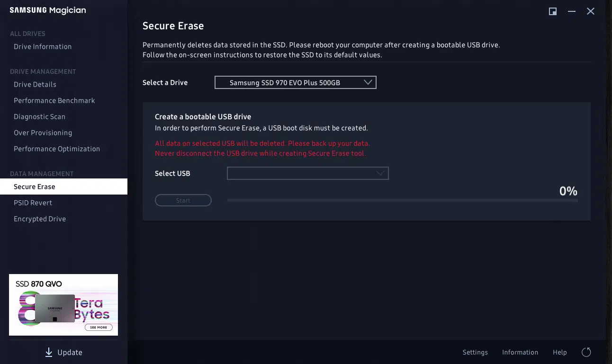This screenshot has width=612, height=364.
Task: Click the SSD 870 QVO advertisement banner
Action: point(63,305)
